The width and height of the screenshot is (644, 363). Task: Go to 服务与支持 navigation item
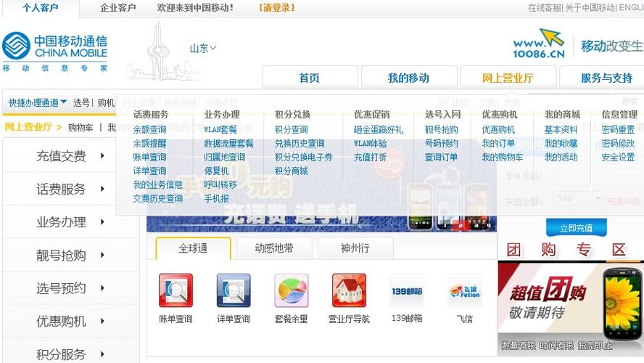point(606,78)
